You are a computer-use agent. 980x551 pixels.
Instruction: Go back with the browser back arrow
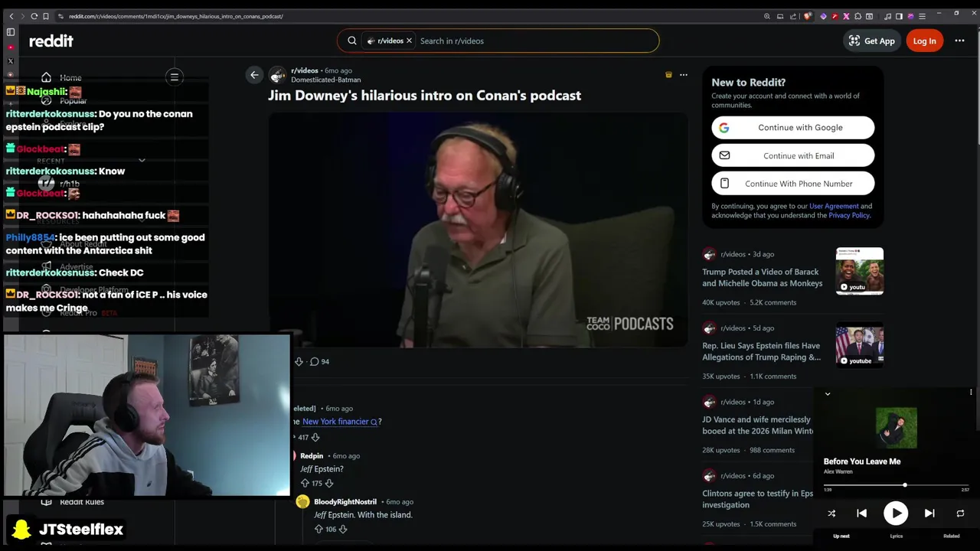pos(11,16)
